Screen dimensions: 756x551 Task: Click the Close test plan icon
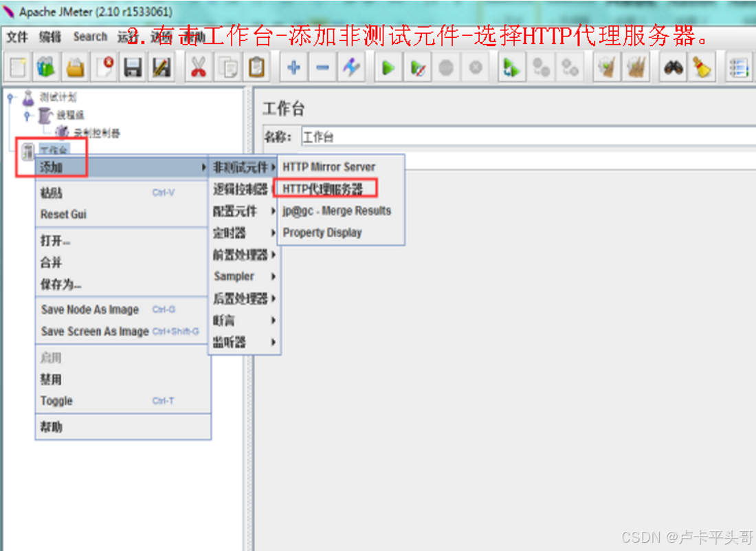[104, 67]
